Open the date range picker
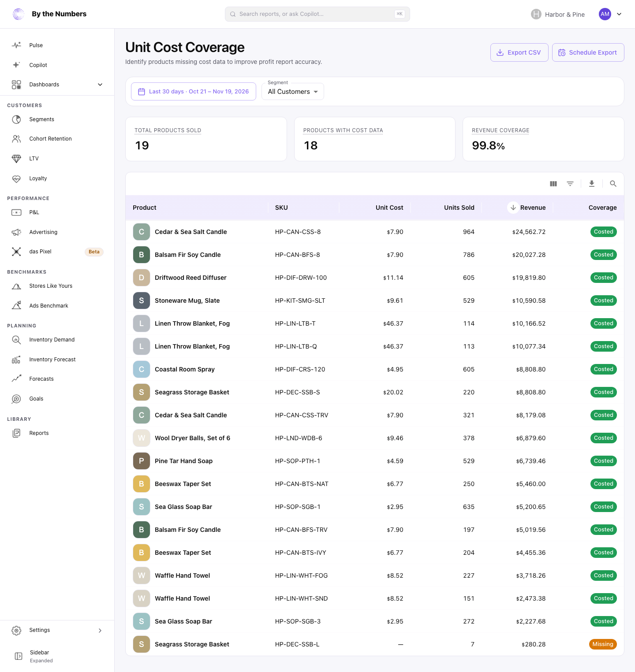The width and height of the screenshot is (635, 672). [x=194, y=92]
